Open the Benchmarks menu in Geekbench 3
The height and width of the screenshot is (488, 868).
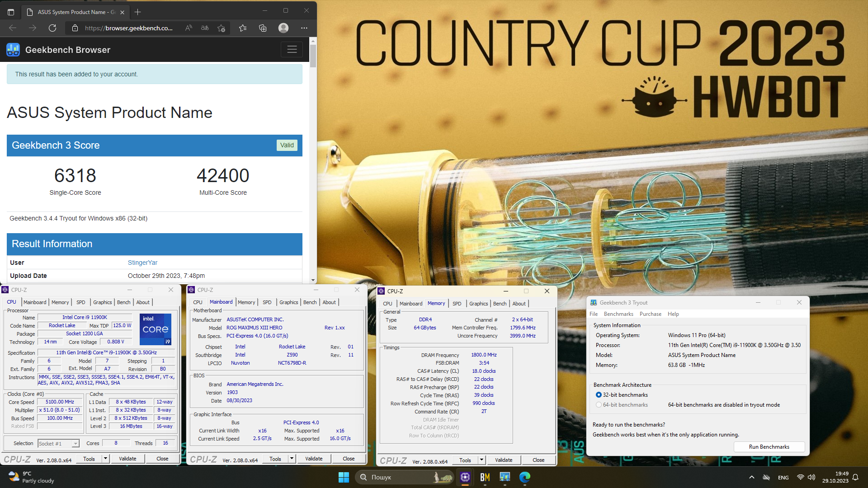618,314
